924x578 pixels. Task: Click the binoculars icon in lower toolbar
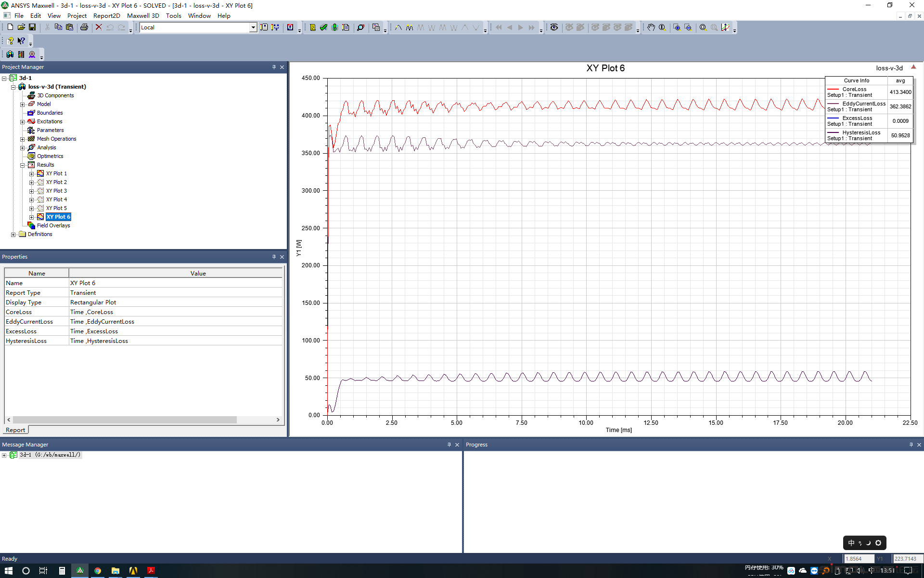10,54
